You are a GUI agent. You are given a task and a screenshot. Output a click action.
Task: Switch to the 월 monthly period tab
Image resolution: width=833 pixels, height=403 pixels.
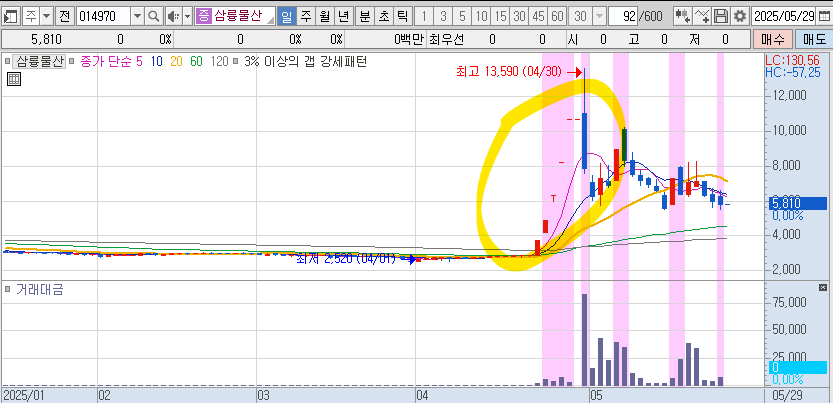325,16
